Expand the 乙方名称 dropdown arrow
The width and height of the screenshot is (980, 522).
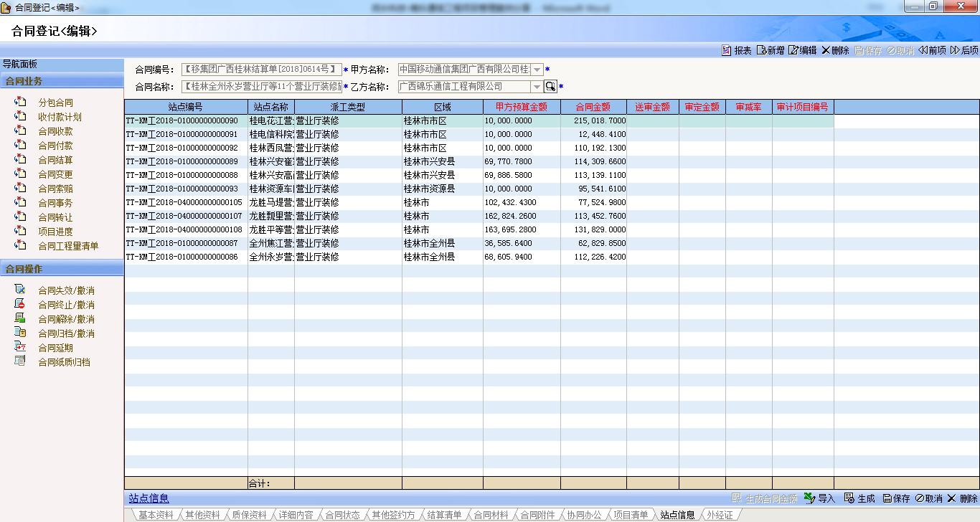point(537,87)
